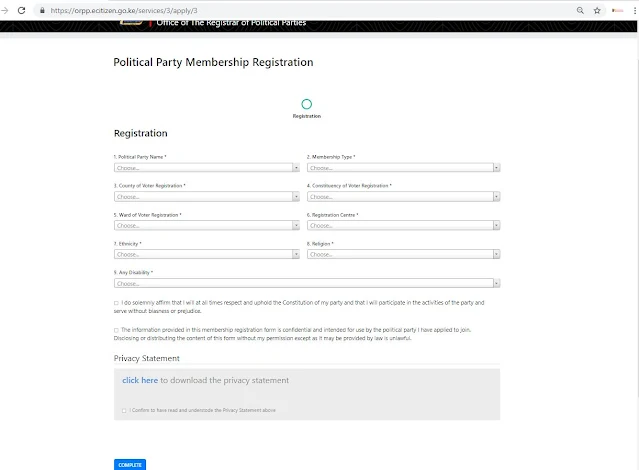639x470 pixels.
Task: Open the Ward of Voter Registration dropdown
Action: pos(207,225)
